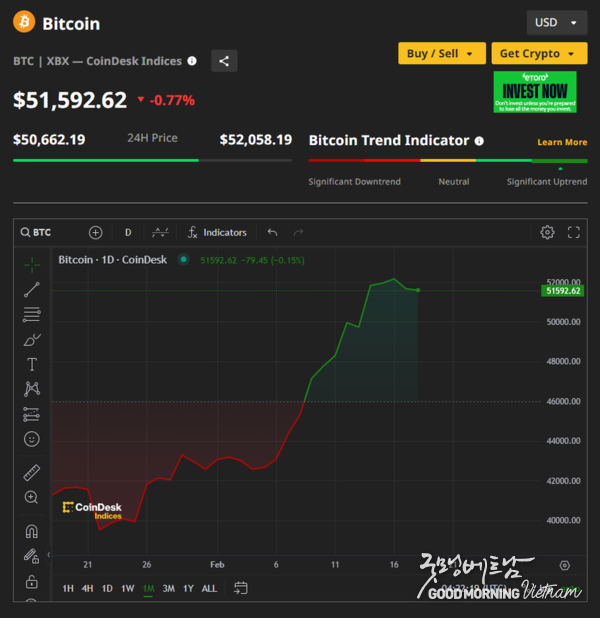Click the Learn More link
The height and width of the screenshot is (618, 600).
click(562, 142)
